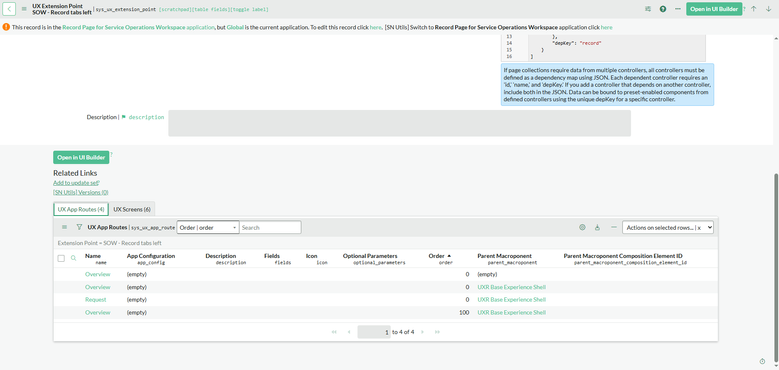779x370 pixels.
Task: Go to next record with down arrow
Action: [768, 9]
